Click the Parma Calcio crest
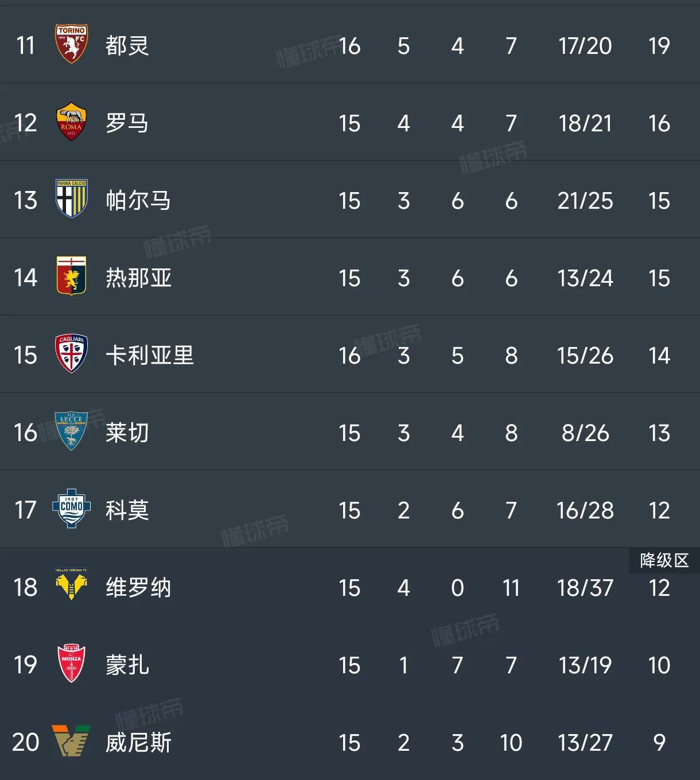700x780 pixels. (71, 201)
